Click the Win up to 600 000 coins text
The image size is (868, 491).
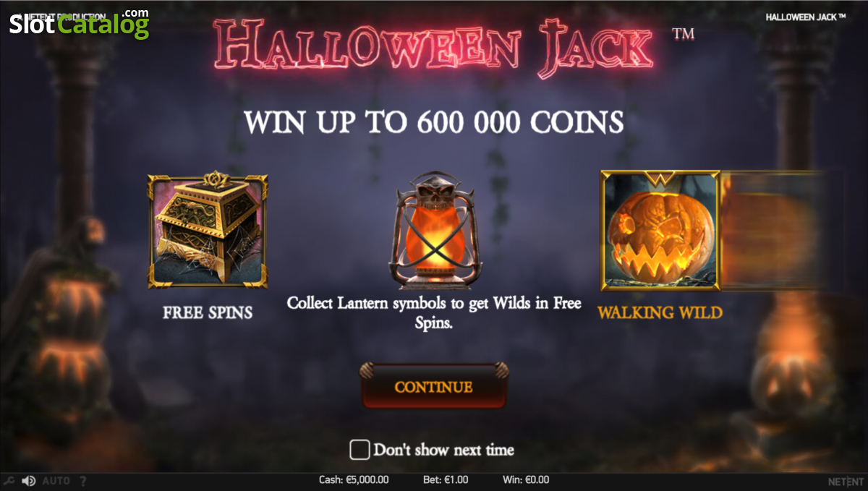click(x=434, y=122)
